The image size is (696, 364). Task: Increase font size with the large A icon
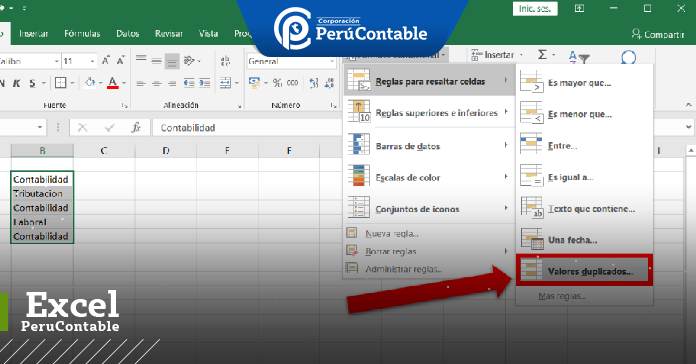pos(106,60)
